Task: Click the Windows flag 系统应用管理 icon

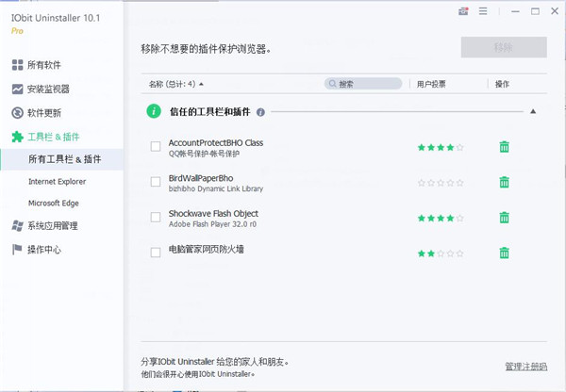Action: click(x=17, y=226)
